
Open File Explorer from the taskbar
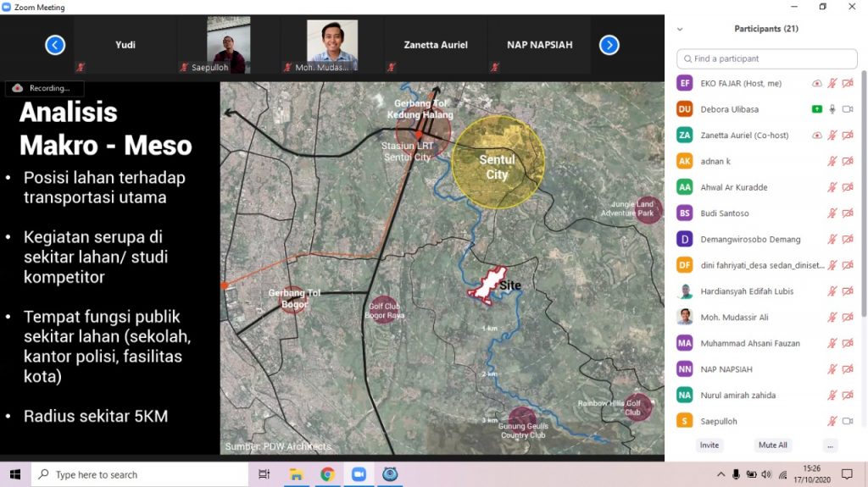click(x=296, y=474)
